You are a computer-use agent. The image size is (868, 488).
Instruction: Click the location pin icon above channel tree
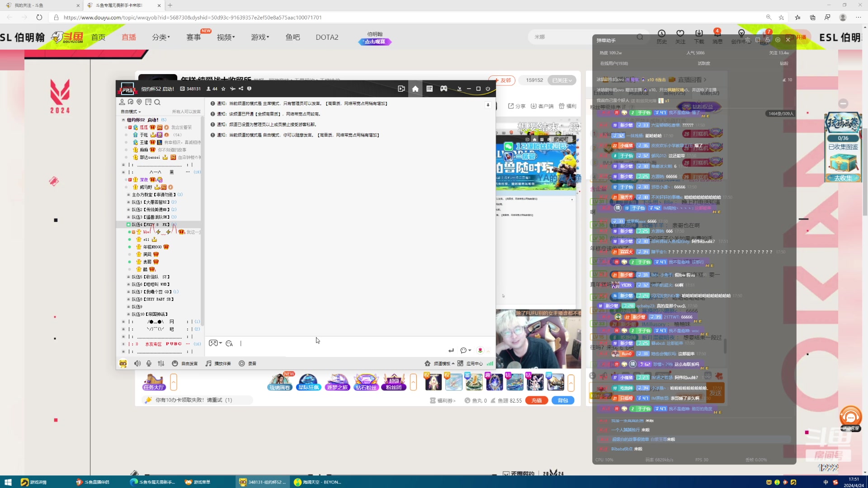(x=139, y=102)
